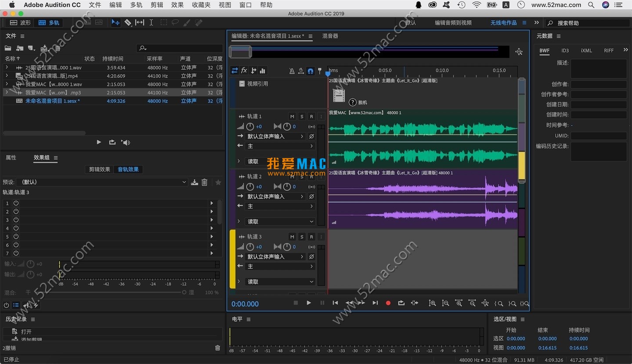632x364 pixels.
Task: Open Track 1 master output dropdown
Action: [x=280, y=146]
